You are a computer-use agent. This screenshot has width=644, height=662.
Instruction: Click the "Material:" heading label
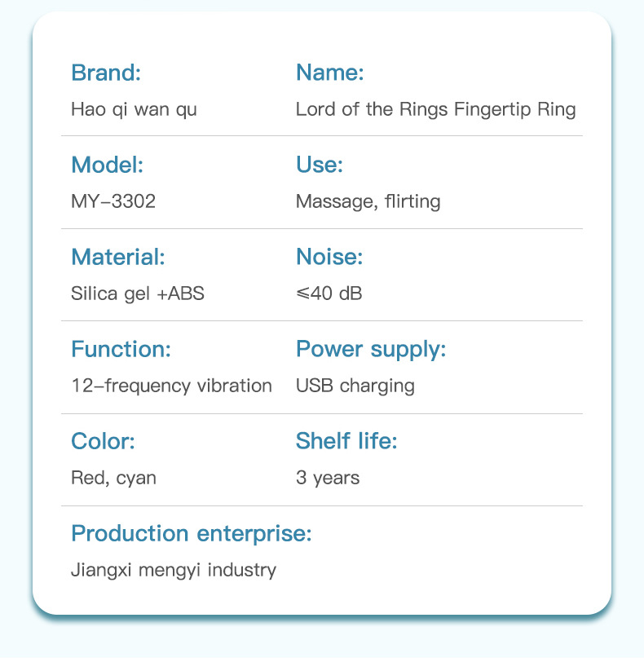(117, 258)
